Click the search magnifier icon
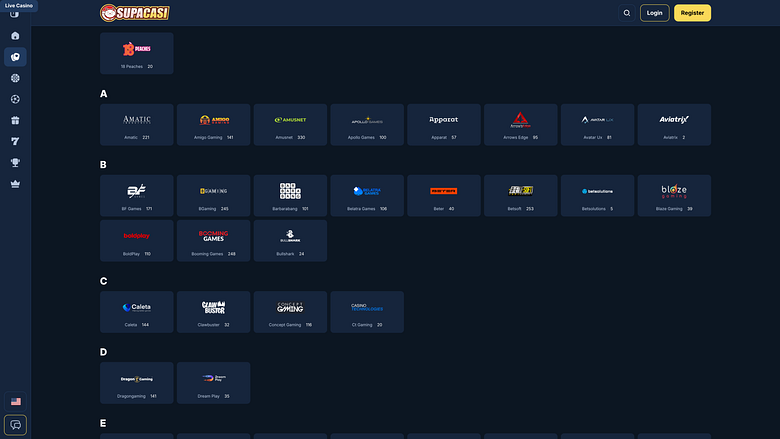Viewport: 780px width, 439px height. pyautogui.click(x=627, y=13)
